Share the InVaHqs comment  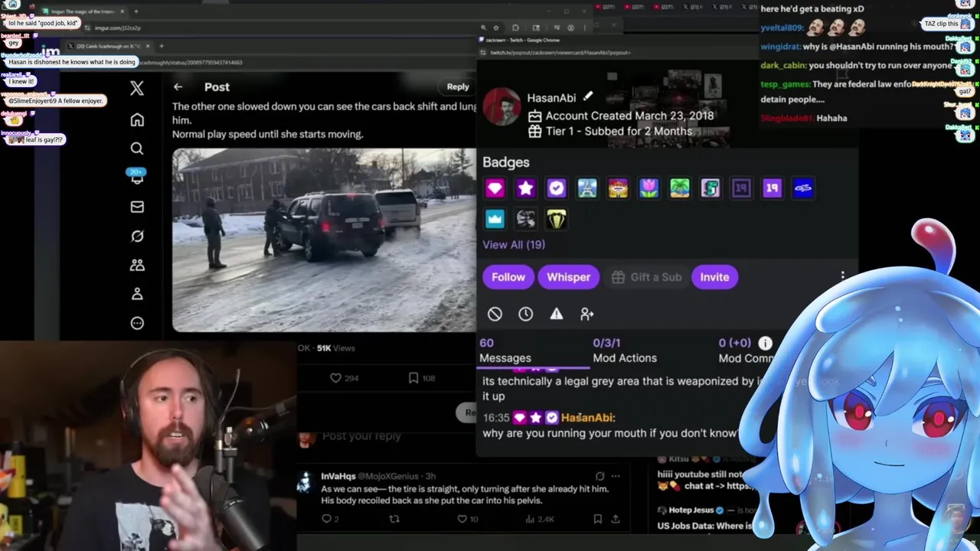point(615,519)
